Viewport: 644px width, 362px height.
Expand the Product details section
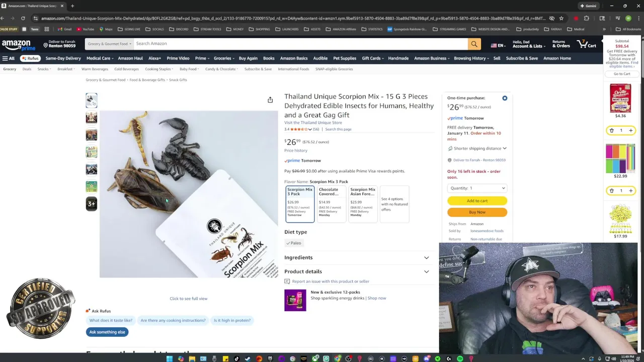357,271
